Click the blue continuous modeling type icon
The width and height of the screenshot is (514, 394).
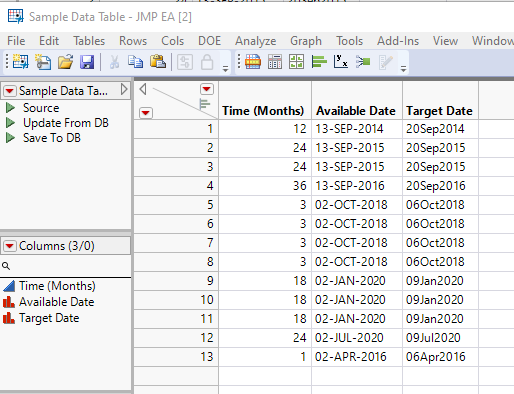pyautogui.click(x=9, y=286)
